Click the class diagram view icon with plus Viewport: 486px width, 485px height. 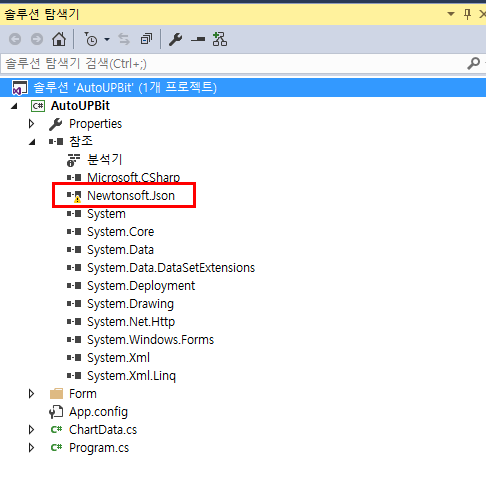220,39
